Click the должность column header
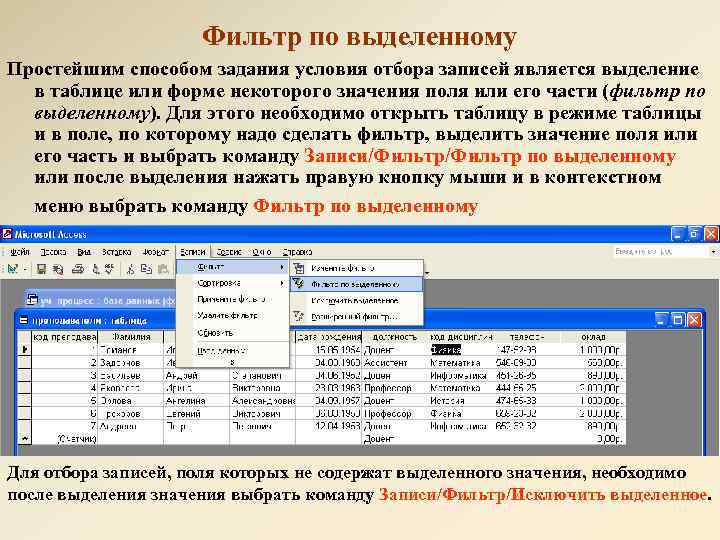 tap(395, 337)
